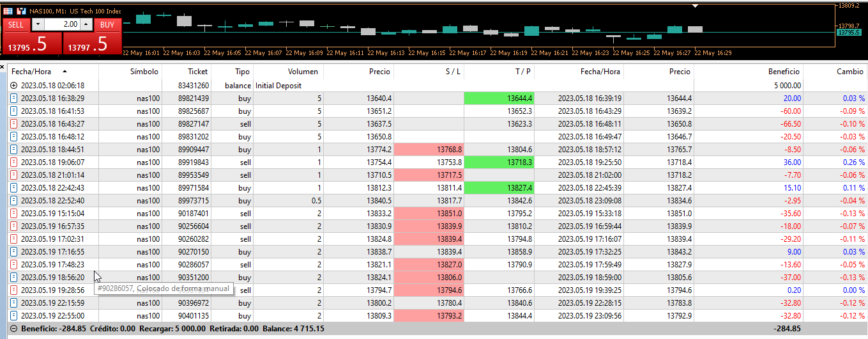Decrease the volume with the down arrow

pos(38,24)
